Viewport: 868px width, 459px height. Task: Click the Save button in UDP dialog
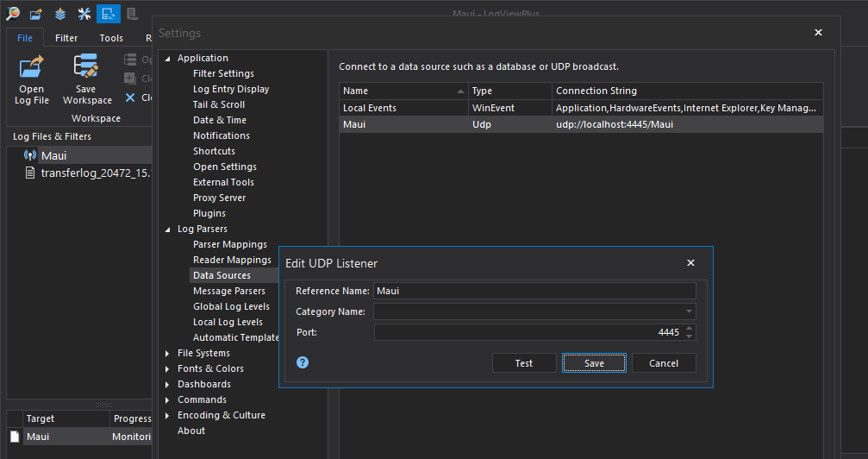click(x=594, y=363)
